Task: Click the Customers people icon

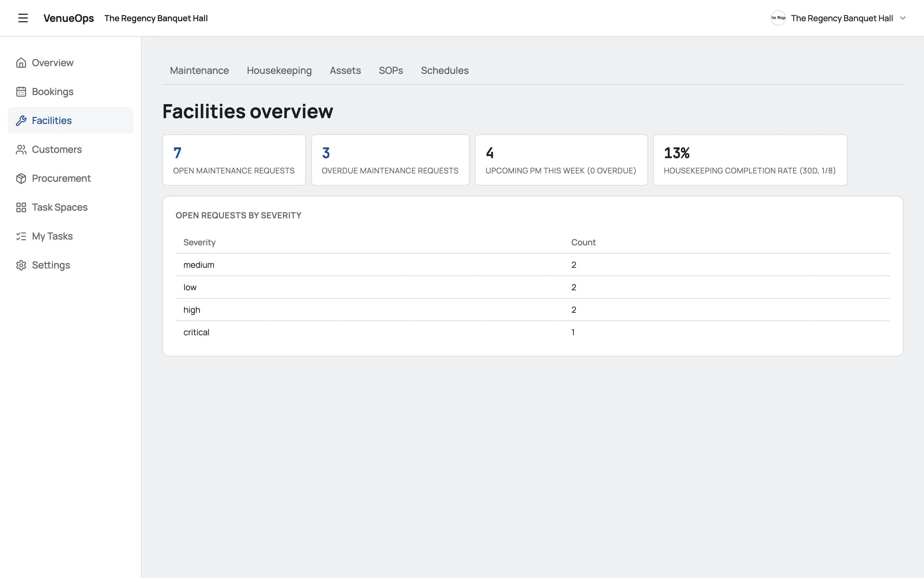Action: (21, 149)
